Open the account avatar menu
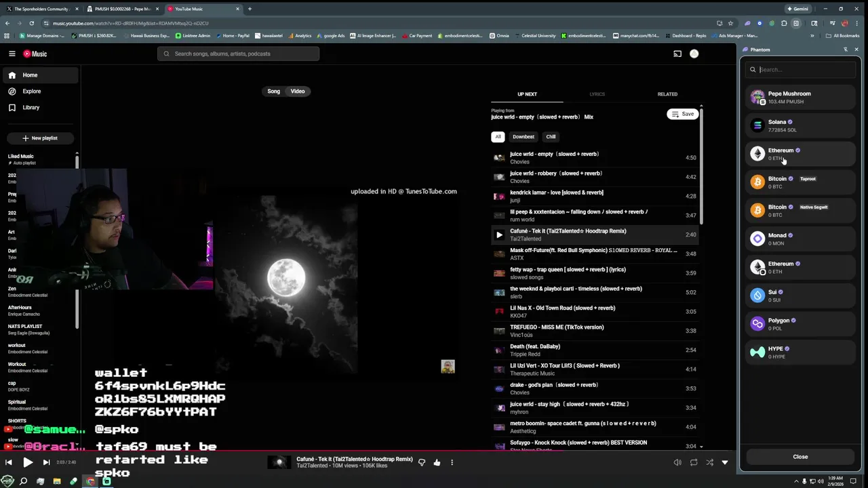868x488 pixels. click(x=694, y=54)
